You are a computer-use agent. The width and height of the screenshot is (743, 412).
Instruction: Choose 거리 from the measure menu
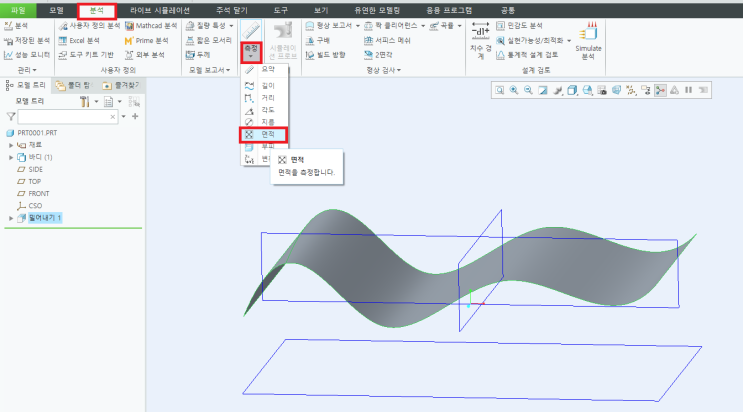click(264, 98)
